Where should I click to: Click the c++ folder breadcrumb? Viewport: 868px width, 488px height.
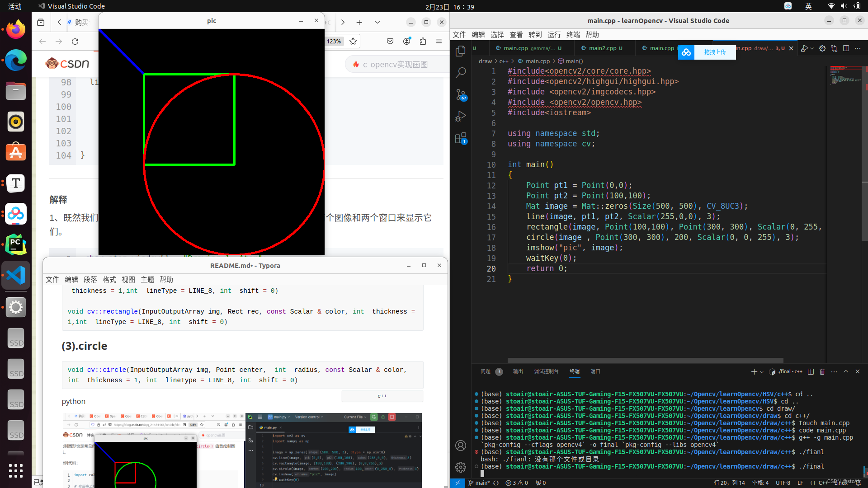(x=504, y=61)
